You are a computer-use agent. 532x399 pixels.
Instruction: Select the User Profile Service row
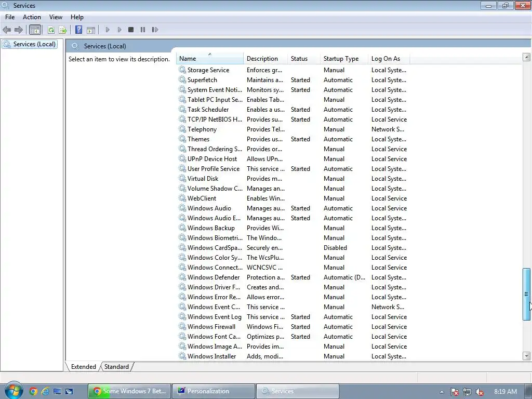(x=293, y=169)
